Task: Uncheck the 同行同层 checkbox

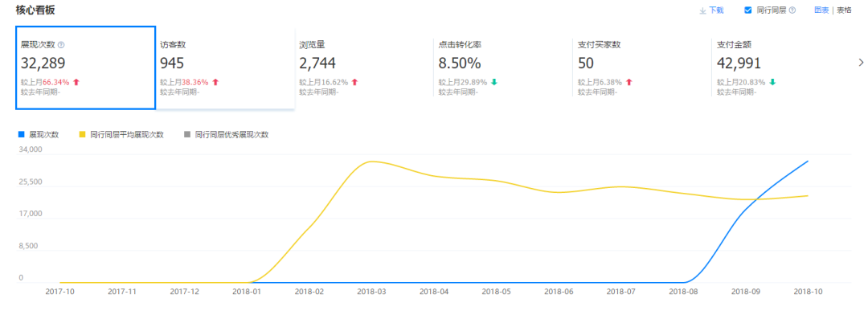Action: click(748, 10)
